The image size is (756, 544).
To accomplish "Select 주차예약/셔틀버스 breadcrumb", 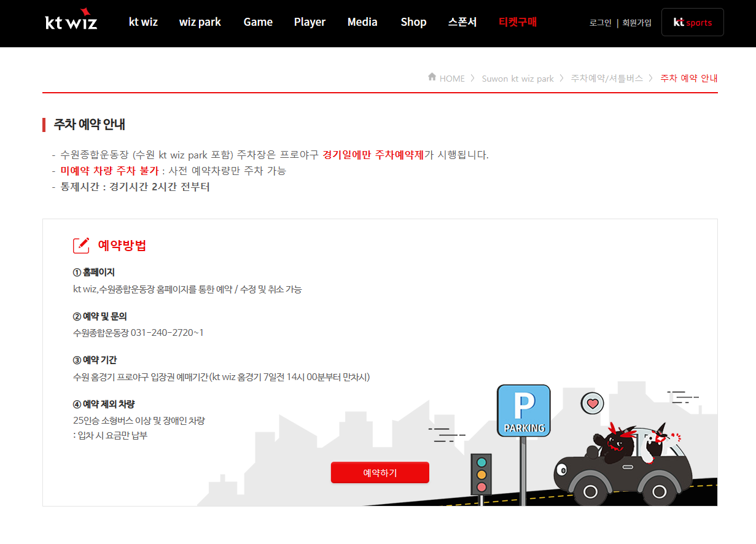I will point(607,79).
